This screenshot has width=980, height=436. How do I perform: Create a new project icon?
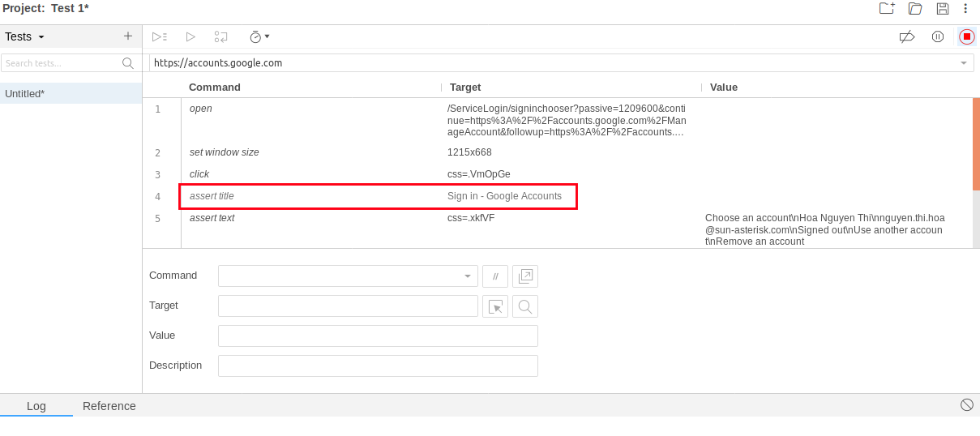tap(887, 8)
